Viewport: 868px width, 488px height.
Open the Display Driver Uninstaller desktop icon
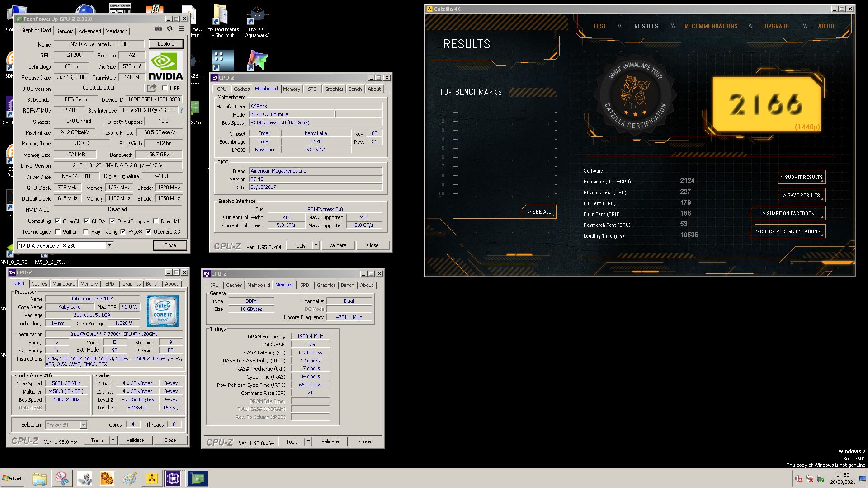tap(120, 9)
